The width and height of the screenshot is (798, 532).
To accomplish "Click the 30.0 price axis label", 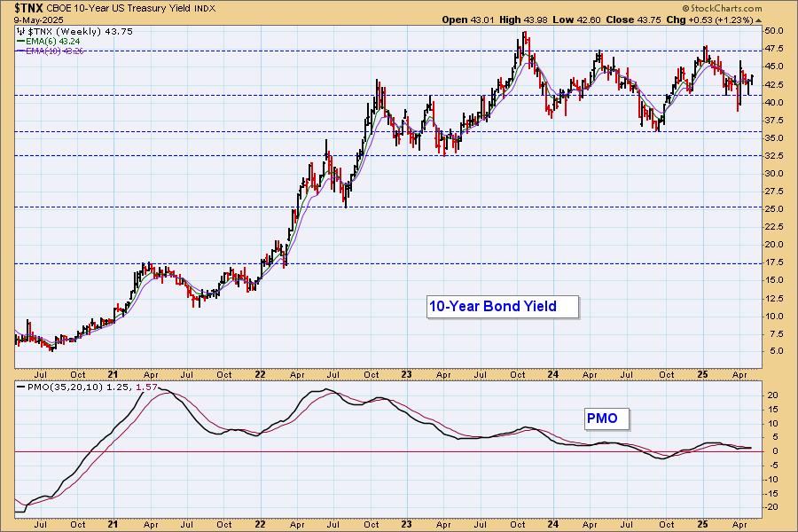I will [773, 174].
